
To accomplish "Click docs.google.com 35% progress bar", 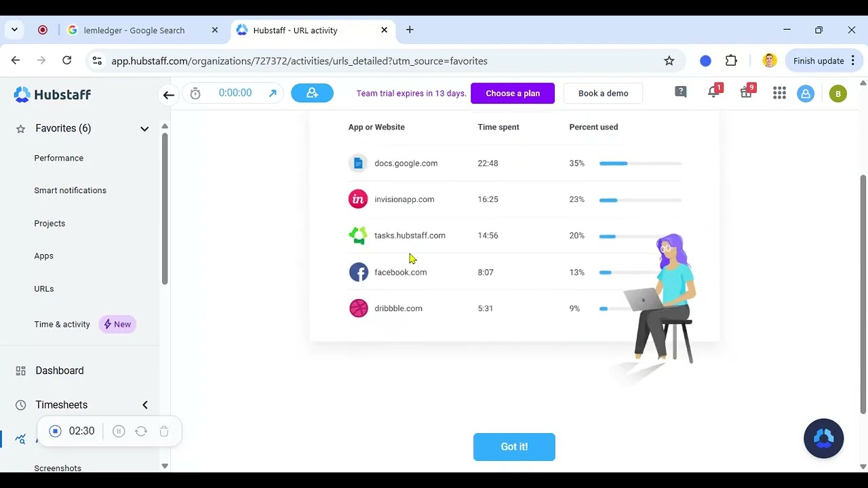I will [640, 163].
